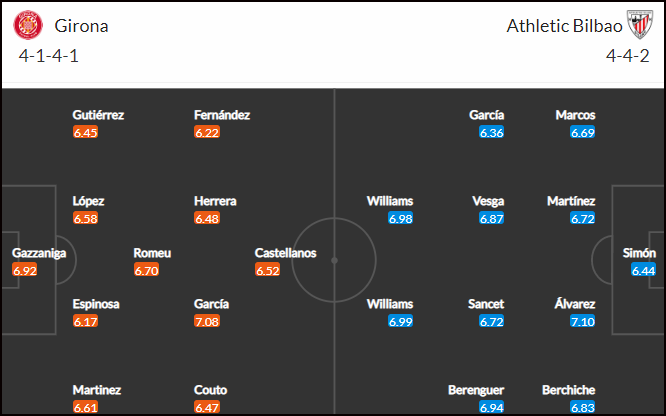Image resolution: width=666 pixels, height=416 pixels.
Task: Choose Williams rated 6.98
Action: click(390, 201)
